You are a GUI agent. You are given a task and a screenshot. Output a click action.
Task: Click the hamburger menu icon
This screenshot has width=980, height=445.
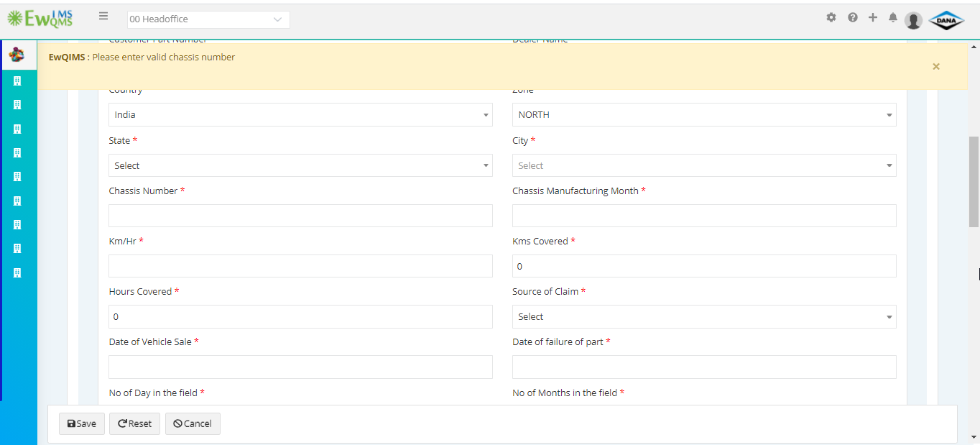pyautogui.click(x=103, y=17)
